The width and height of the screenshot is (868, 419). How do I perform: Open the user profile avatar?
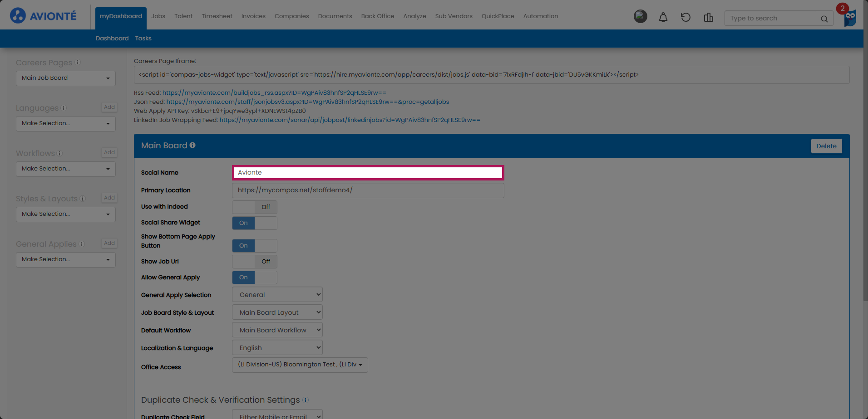pyautogui.click(x=641, y=17)
